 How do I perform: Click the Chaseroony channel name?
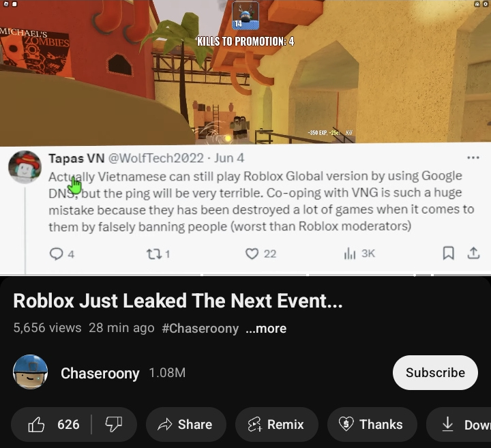tap(100, 373)
